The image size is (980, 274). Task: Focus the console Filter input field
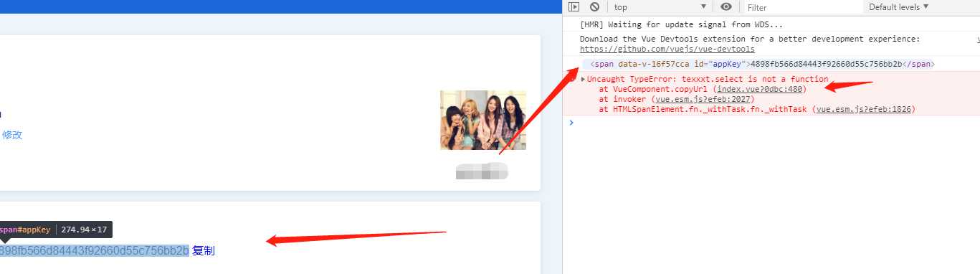[802, 7]
